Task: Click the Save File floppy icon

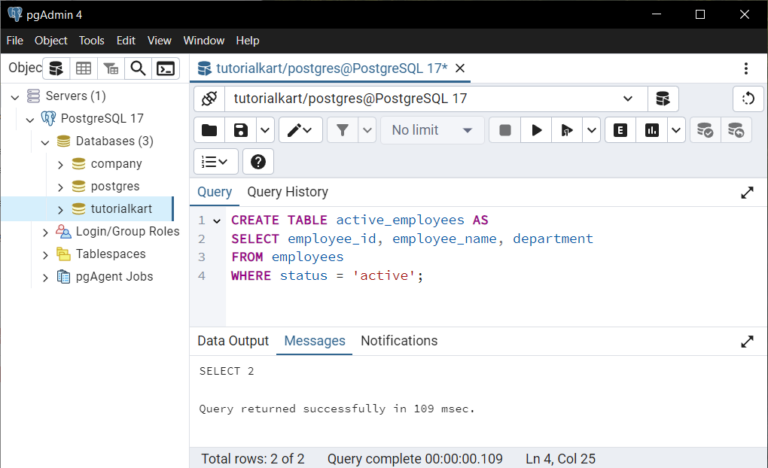Action: pyautogui.click(x=240, y=130)
